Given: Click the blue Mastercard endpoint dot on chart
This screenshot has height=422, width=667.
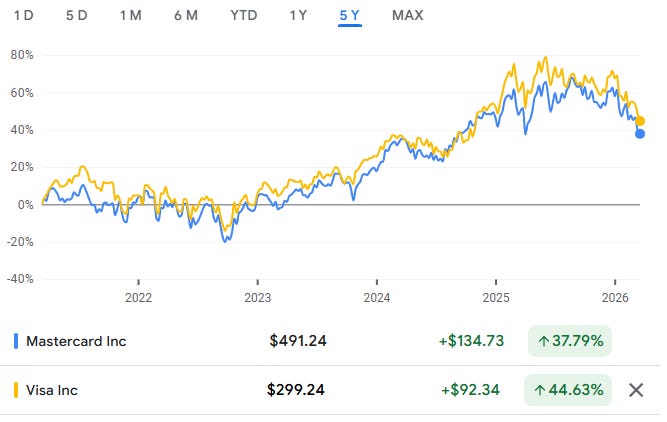Looking at the screenshot, I should [x=640, y=134].
